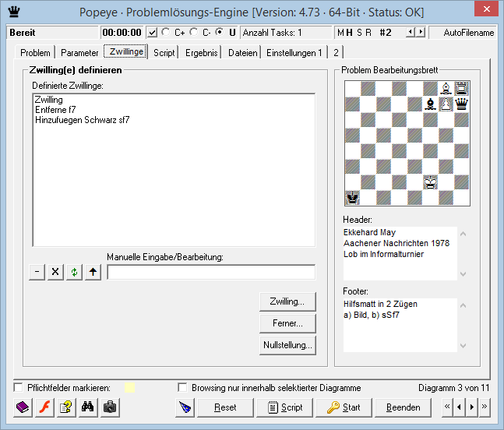Click the red Flash-style icon button

click(x=44, y=407)
